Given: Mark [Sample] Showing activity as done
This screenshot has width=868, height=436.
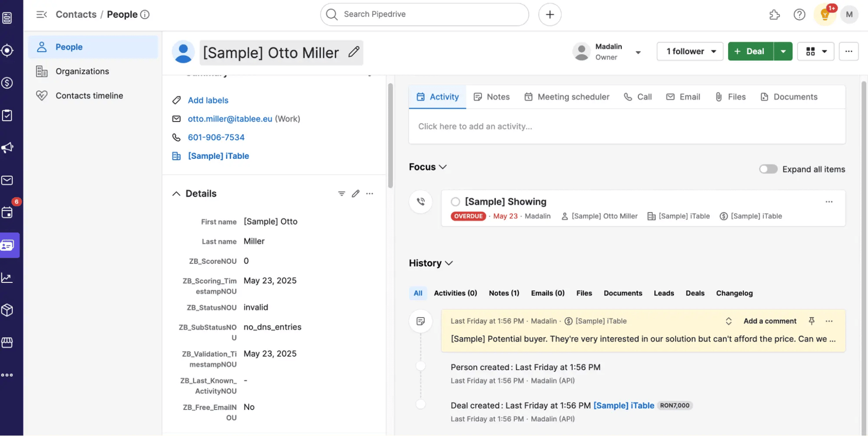Looking at the screenshot, I should 455,202.
